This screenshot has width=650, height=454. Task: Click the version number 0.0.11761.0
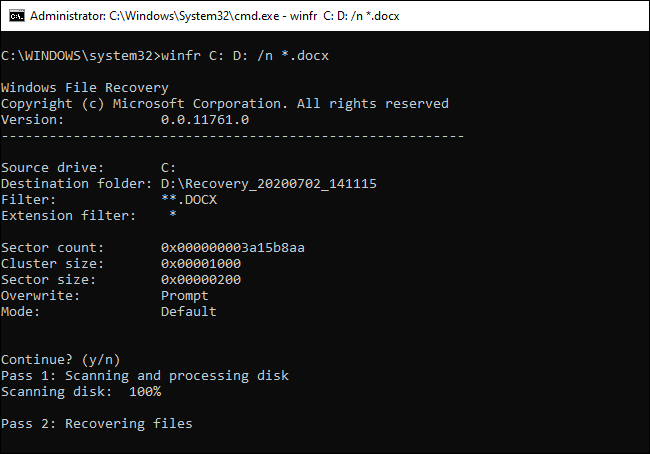point(205,120)
